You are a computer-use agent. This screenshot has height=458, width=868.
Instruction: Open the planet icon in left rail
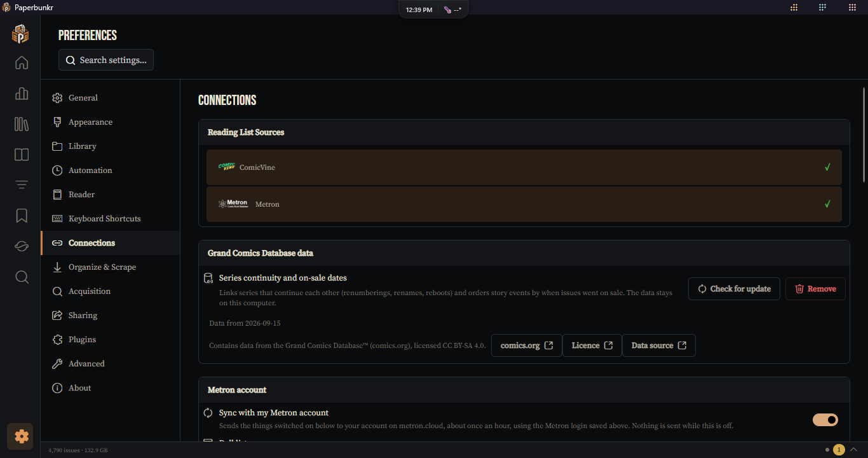(22, 246)
